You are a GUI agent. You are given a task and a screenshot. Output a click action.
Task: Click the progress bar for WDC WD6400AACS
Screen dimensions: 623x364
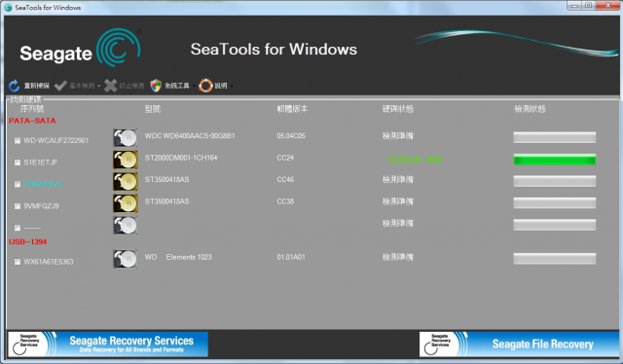point(555,137)
